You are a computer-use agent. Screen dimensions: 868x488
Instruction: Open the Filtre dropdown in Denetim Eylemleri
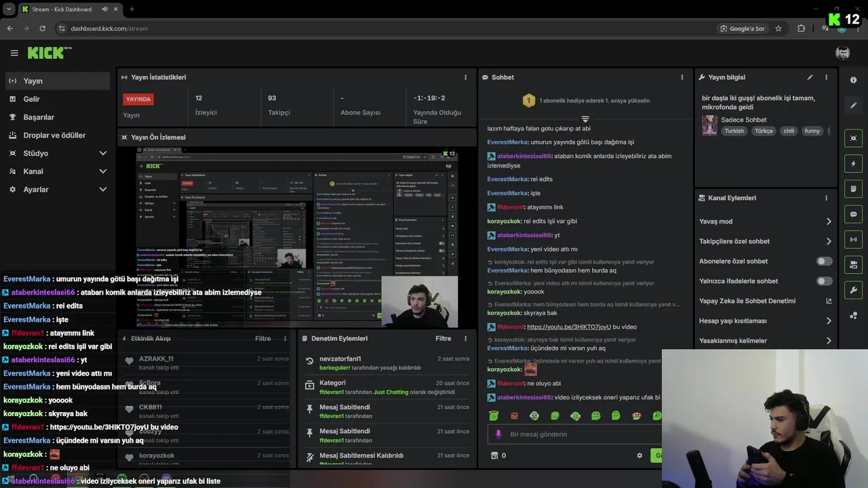click(x=443, y=338)
